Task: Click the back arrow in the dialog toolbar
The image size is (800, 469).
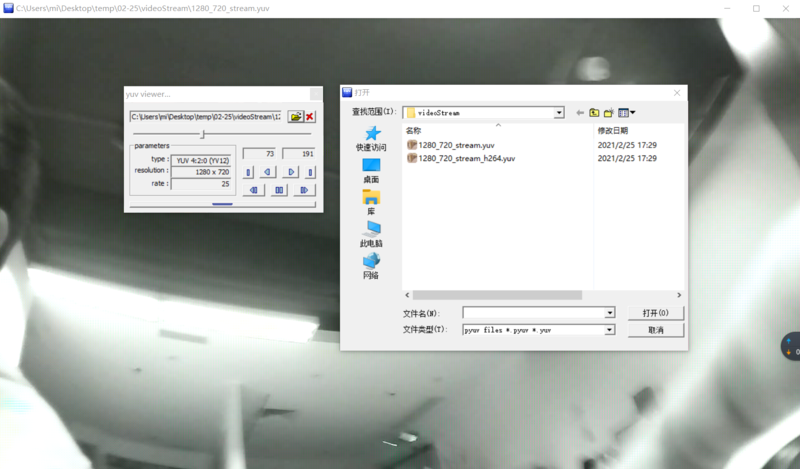Action: pos(579,113)
